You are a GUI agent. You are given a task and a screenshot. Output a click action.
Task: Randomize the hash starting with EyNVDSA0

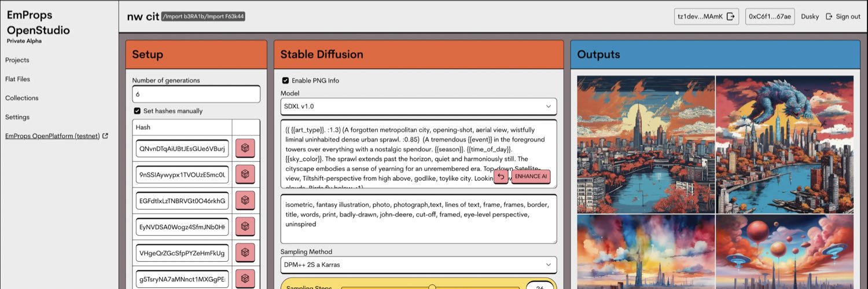coord(245,226)
